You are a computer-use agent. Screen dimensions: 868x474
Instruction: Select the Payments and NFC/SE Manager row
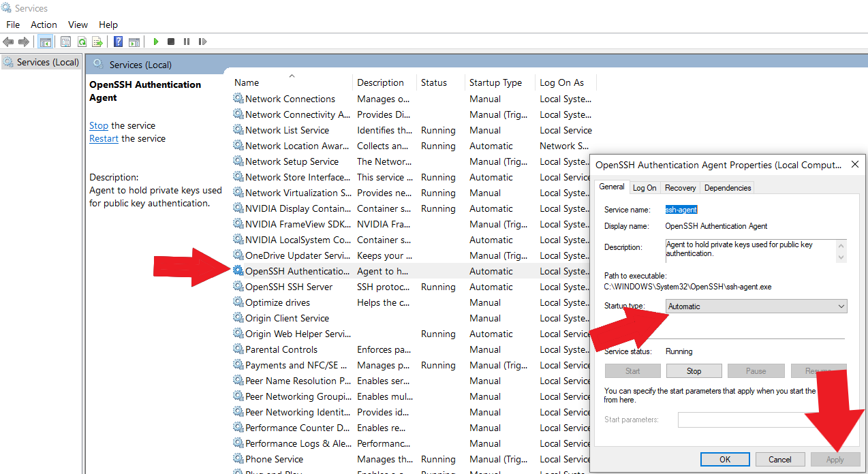point(411,365)
